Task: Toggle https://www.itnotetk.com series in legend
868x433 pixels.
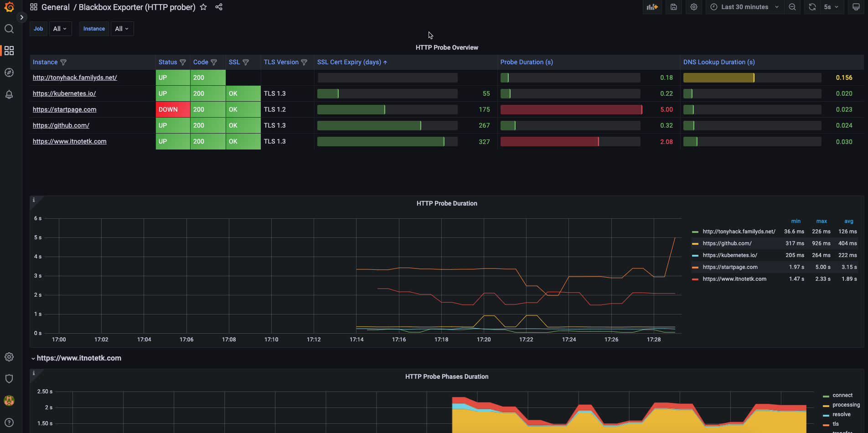Action: 734,279
